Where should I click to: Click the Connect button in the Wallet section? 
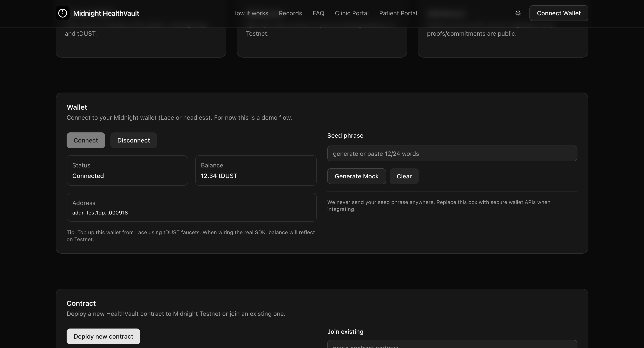[x=85, y=140]
